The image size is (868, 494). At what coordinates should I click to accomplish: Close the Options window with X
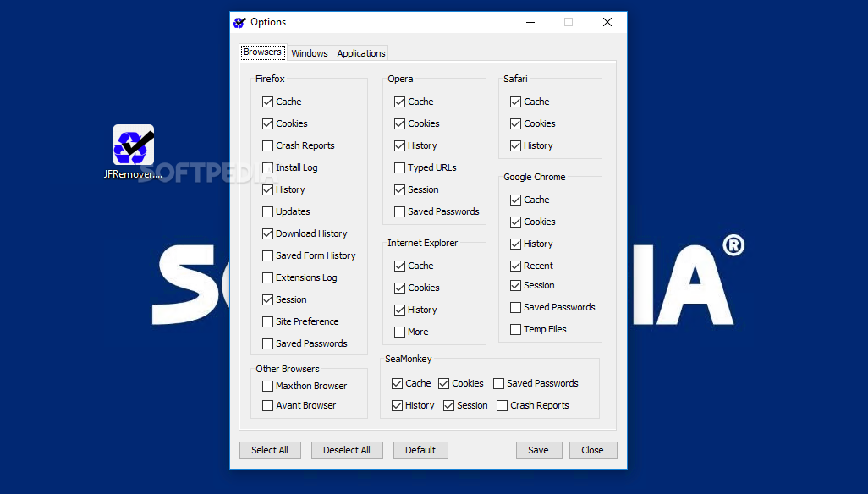pos(607,22)
